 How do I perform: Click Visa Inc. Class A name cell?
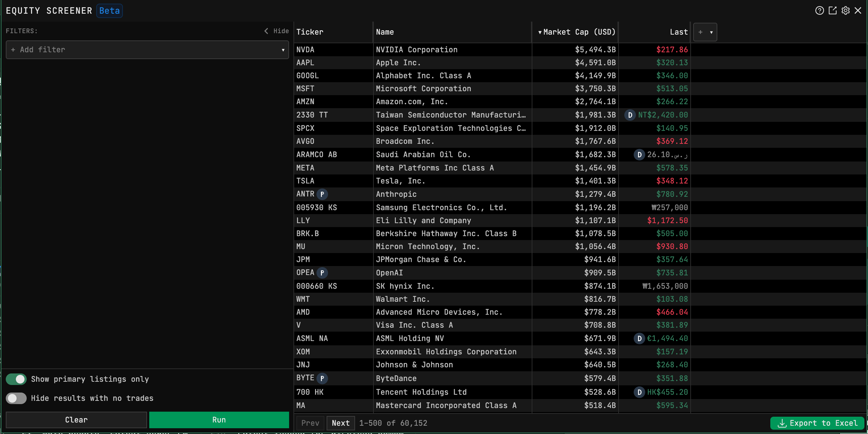pyautogui.click(x=452, y=325)
